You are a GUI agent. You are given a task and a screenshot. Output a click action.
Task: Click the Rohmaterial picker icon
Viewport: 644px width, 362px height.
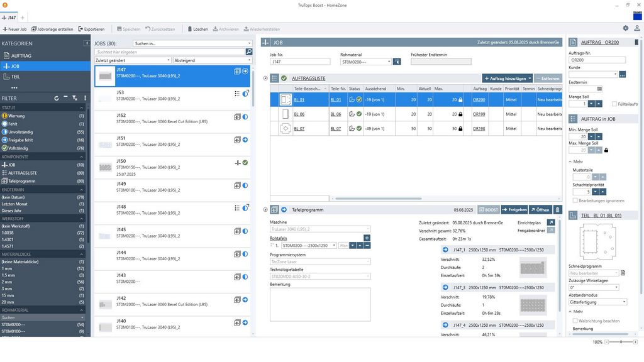[x=397, y=62]
